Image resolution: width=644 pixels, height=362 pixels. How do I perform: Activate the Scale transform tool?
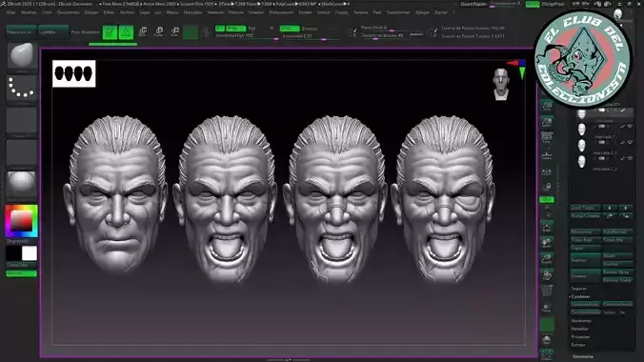point(158,32)
